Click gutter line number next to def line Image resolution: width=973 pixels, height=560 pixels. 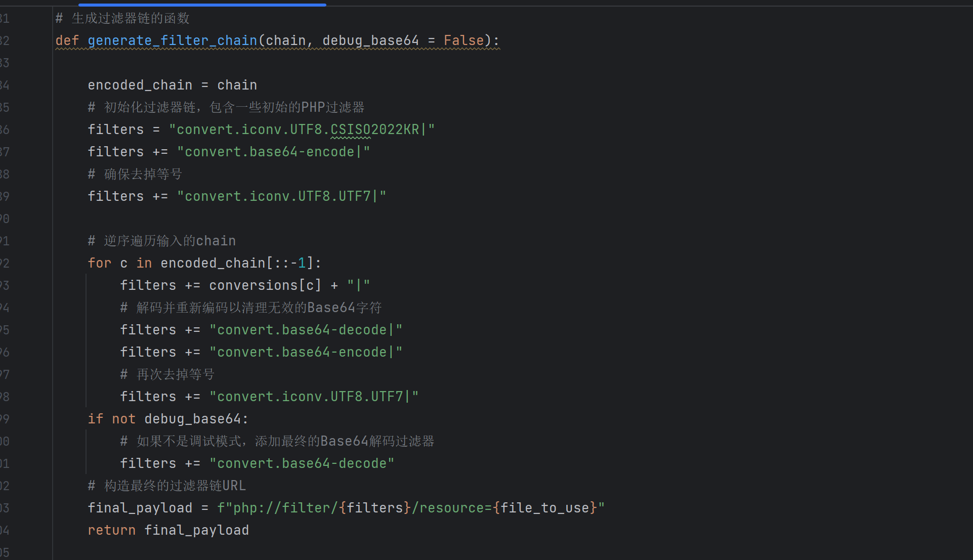click(5, 40)
